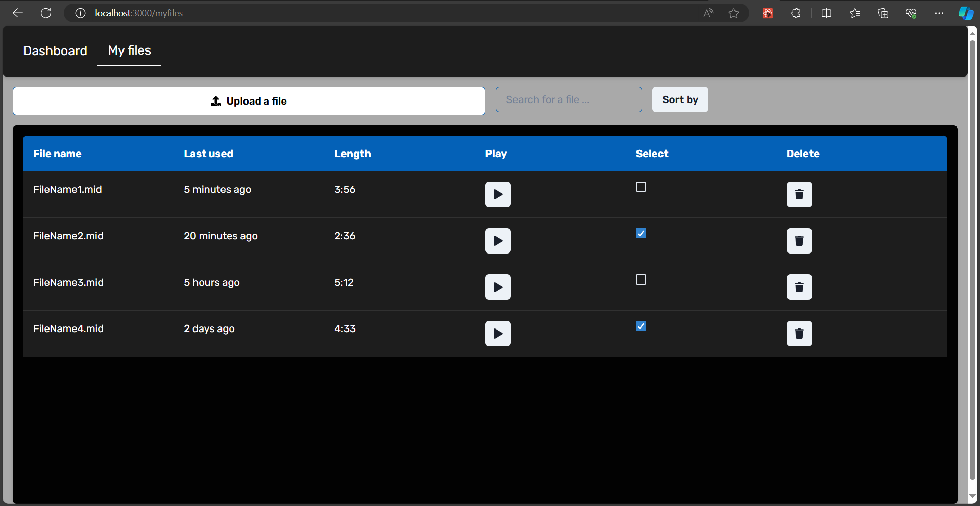Delete FileName1.mid with trash icon
Viewport: 980px width, 506px height.
(x=799, y=194)
